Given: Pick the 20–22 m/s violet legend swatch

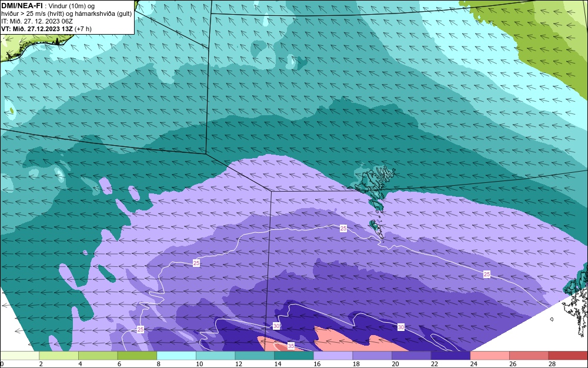Looking at the screenshot, I should [x=412, y=356].
